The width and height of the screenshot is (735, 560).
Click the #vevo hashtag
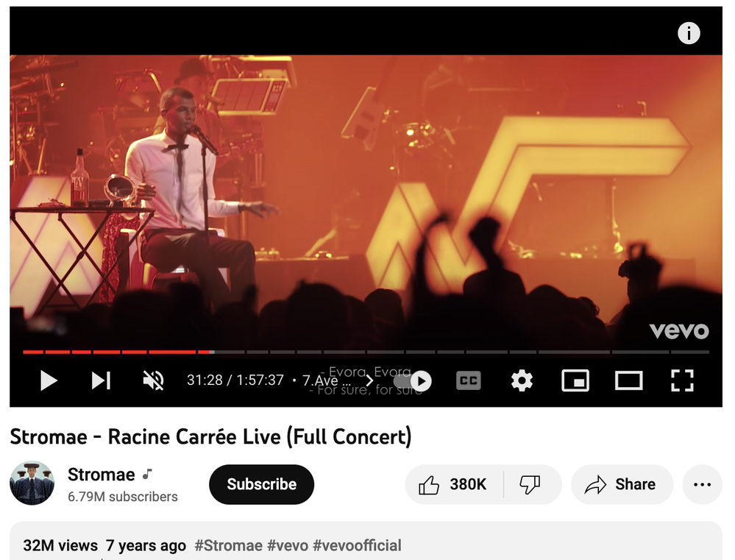pyautogui.click(x=288, y=545)
